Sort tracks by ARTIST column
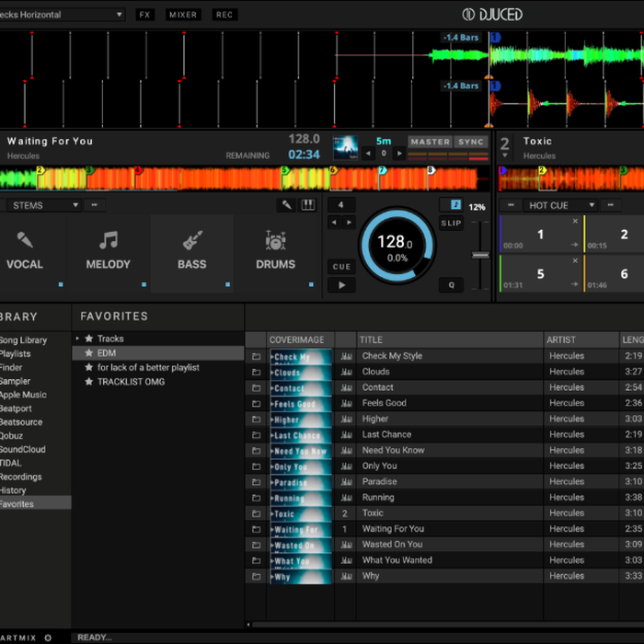 click(x=581, y=339)
